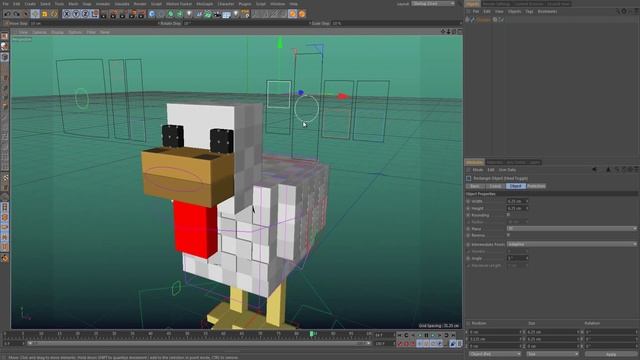Toggle the Angle animation dot
The height and width of the screenshot is (360, 640).
[x=468, y=258]
